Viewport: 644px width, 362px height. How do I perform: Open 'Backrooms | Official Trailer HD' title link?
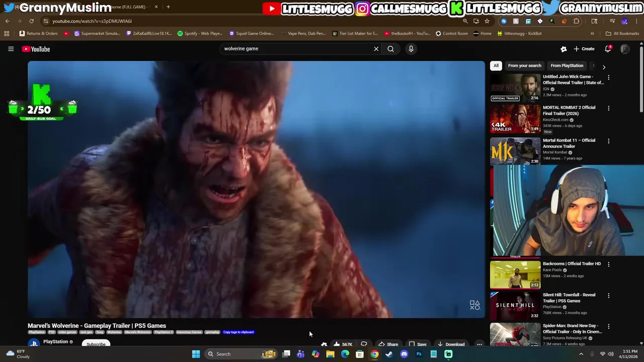click(x=572, y=263)
